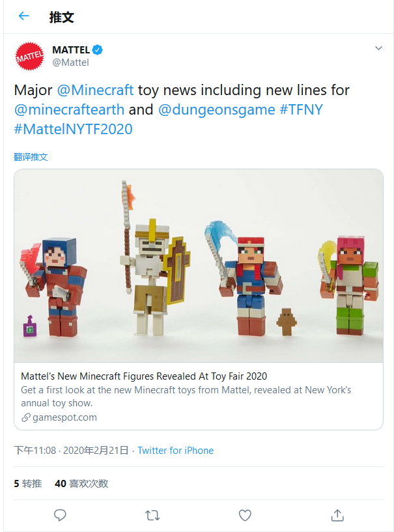
Task: Click the #MattelNYTF2020 hashtag
Action: coord(73,129)
